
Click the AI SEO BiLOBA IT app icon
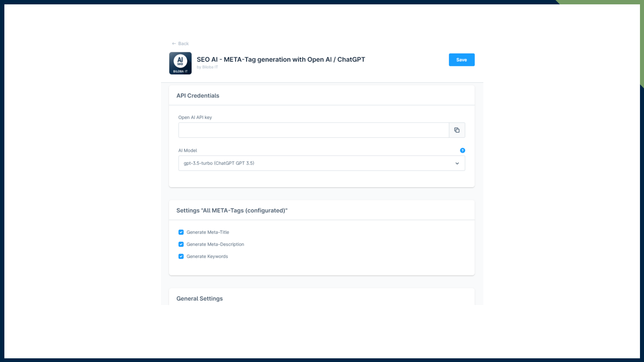(x=180, y=63)
